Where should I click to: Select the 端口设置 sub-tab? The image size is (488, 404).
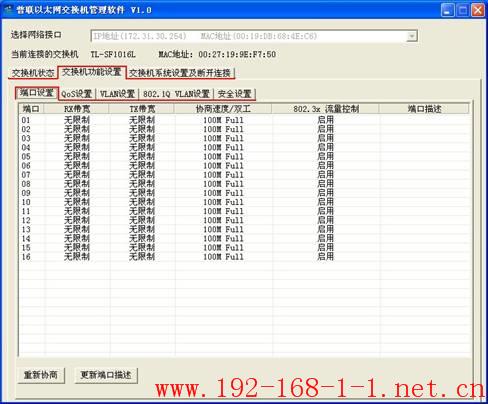point(37,93)
